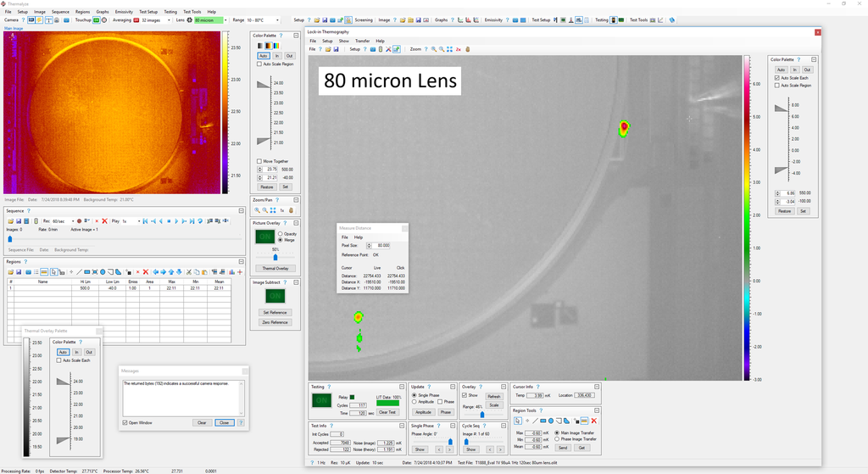This screenshot has width=868, height=474.
Task: Open the Rec 60/sec rate dropdown
Action: pos(73,221)
